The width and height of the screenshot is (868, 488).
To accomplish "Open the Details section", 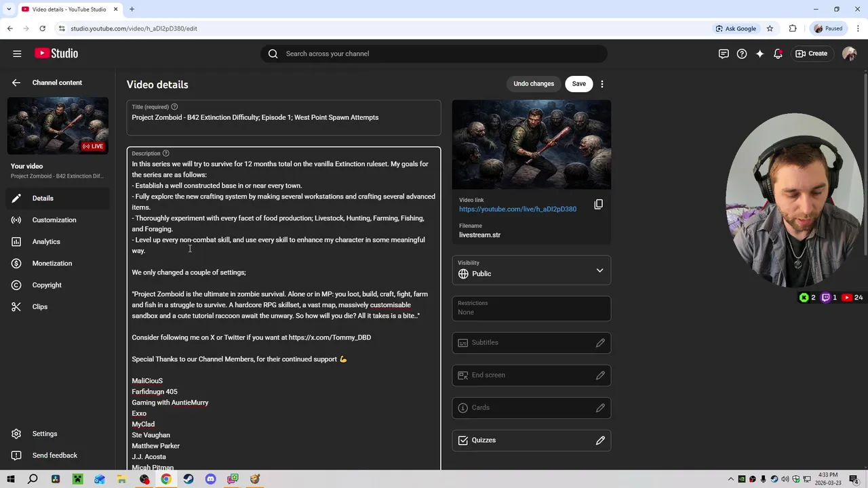I will (x=58, y=199).
